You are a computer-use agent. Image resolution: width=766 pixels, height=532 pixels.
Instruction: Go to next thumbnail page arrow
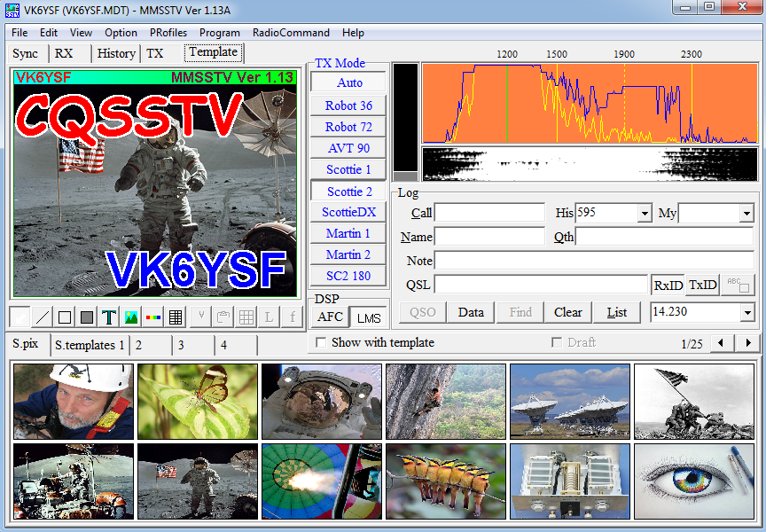(x=748, y=343)
